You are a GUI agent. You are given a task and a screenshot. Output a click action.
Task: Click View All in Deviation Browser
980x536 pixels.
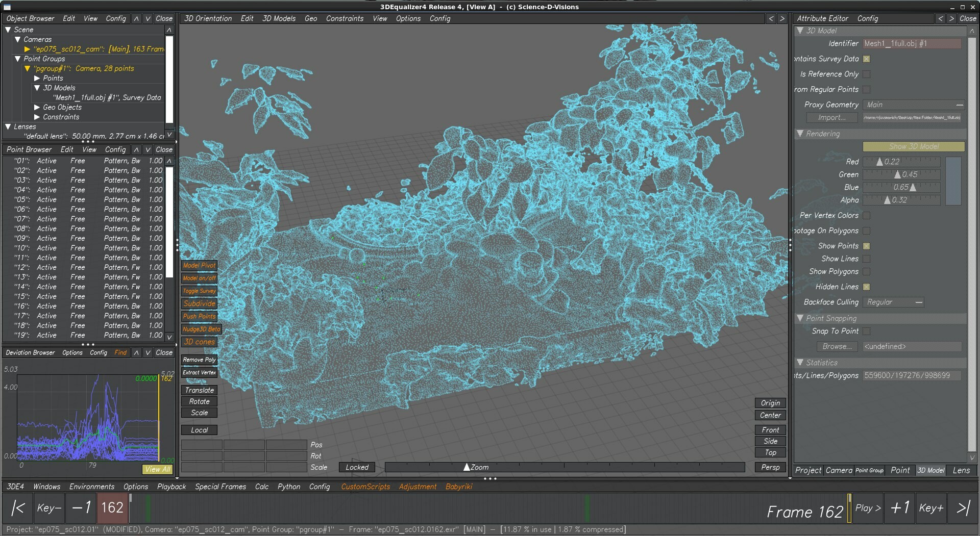(x=157, y=469)
